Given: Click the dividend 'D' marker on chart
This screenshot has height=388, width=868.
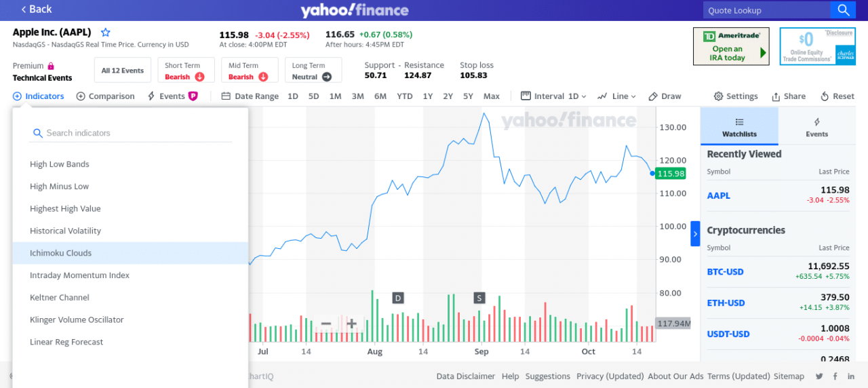Looking at the screenshot, I should [398, 298].
